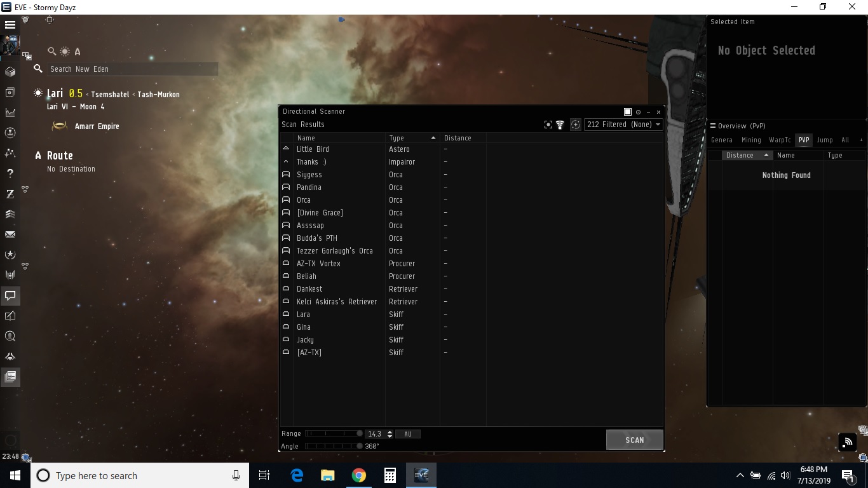Open the Industry stamp icon in sidebar
The width and height of the screenshot is (868, 488).
[10, 133]
